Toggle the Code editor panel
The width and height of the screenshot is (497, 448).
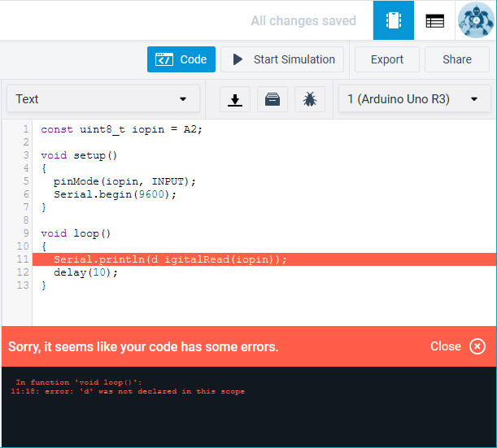tap(181, 59)
